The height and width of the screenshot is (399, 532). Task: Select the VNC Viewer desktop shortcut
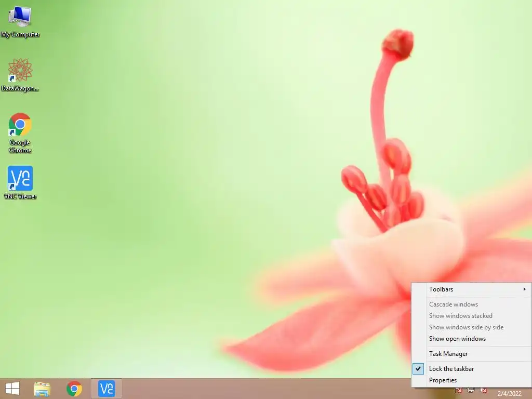(x=20, y=182)
